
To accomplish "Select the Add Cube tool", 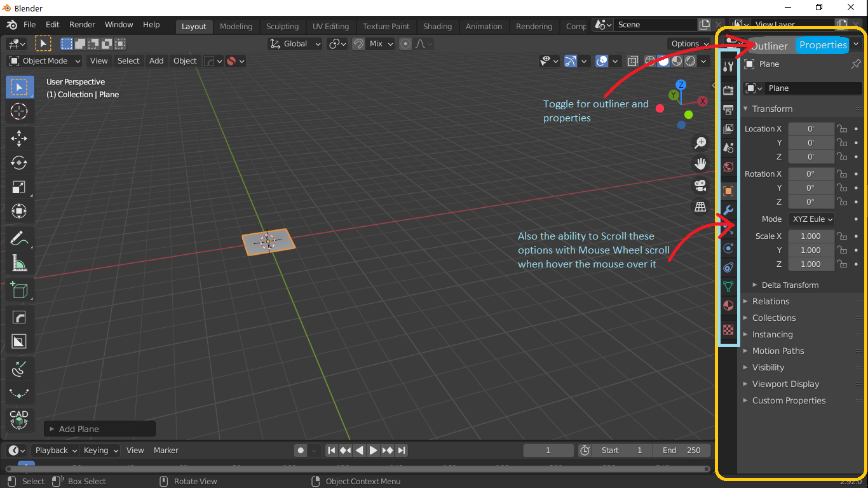I will 20,290.
